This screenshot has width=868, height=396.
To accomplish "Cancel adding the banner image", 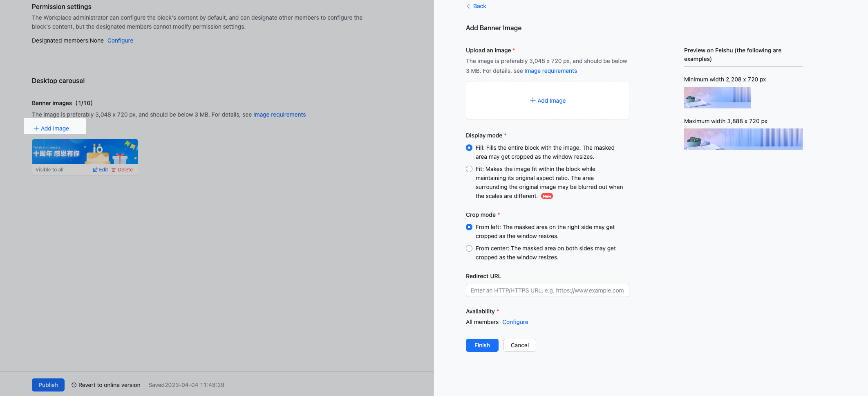I will pos(519,345).
